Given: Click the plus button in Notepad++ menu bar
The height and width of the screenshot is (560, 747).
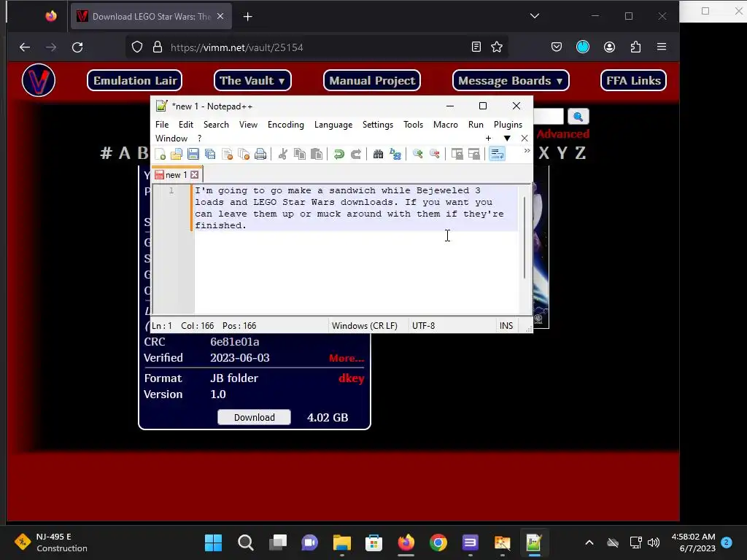Looking at the screenshot, I should [x=488, y=139].
